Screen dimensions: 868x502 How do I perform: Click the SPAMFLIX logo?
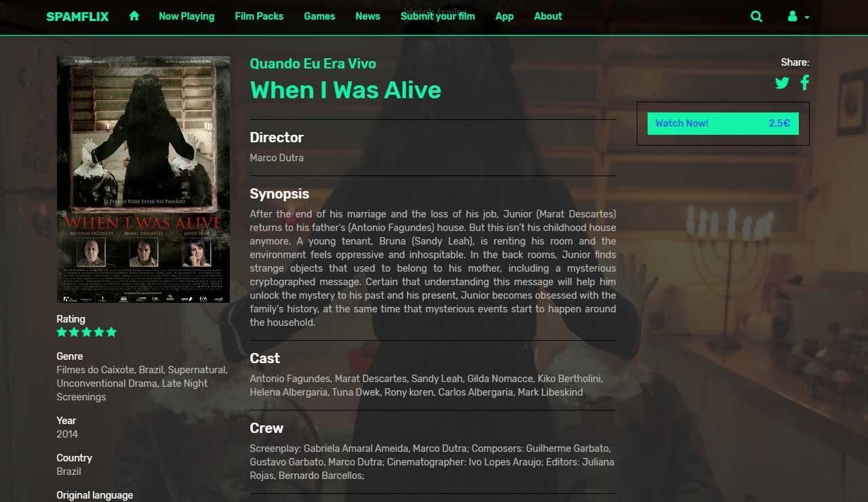click(x=77, y=16)
